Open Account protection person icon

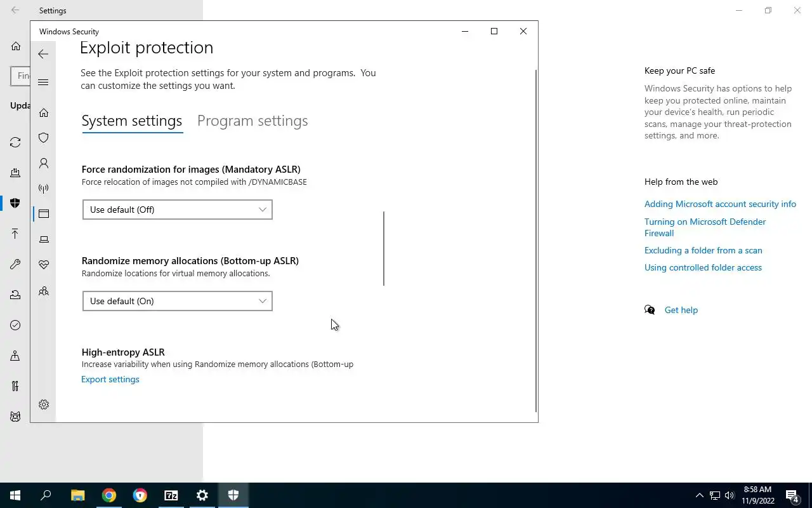(44, 163)
